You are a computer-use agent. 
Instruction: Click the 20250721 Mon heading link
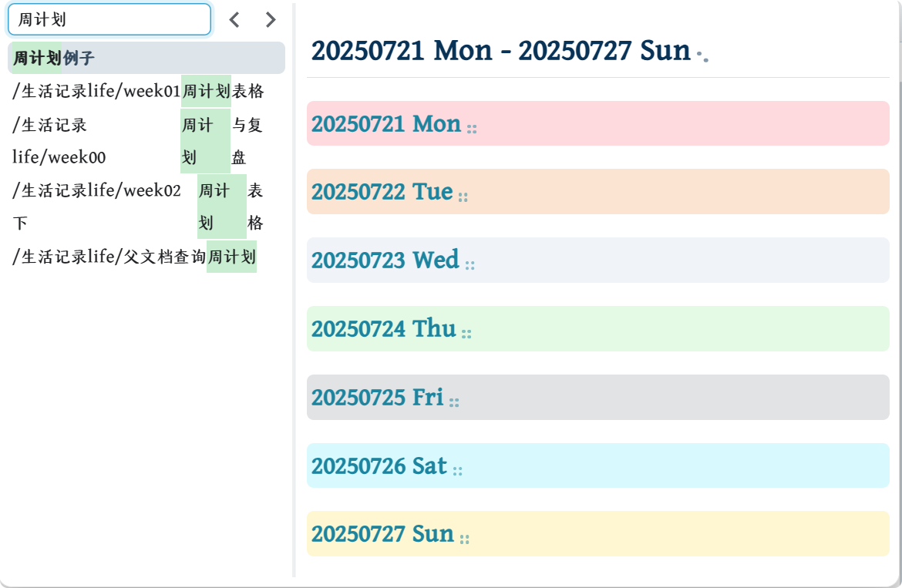[x=386, y=123]
